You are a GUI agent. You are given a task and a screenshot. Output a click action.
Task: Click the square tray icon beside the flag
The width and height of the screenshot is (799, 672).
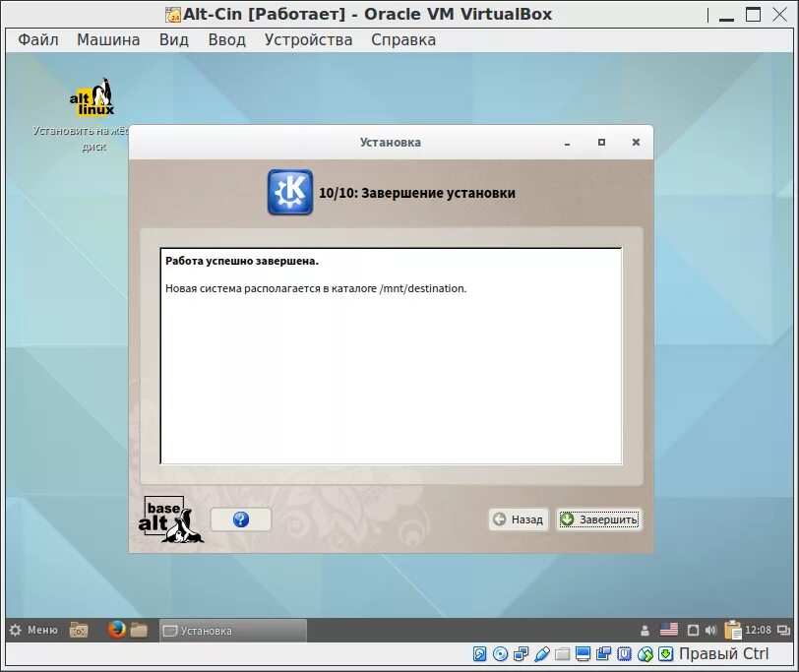pos(693,631)
